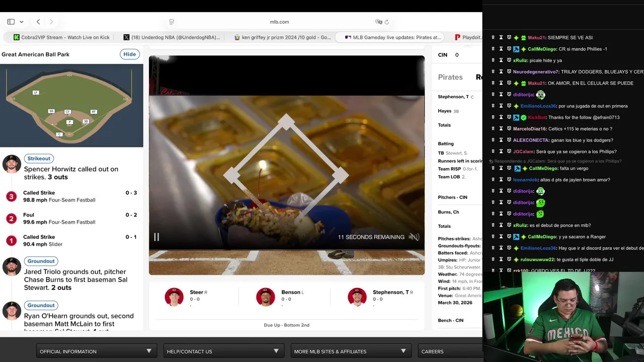Click the CF position marker on the field
The width and height of the screenshot is (644, 362).
[x=67, y=112]
